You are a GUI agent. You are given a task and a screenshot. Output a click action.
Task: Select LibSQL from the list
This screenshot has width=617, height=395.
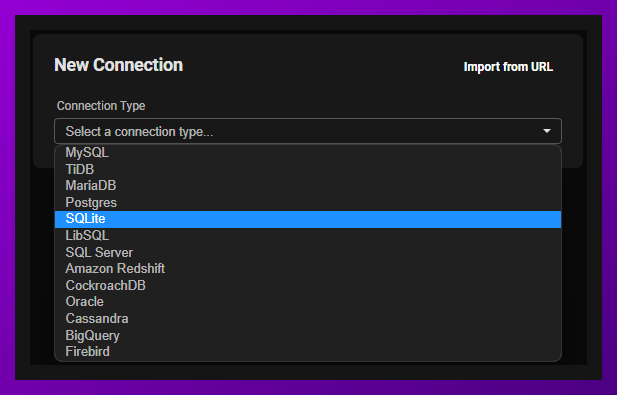[x=308, y=236]
